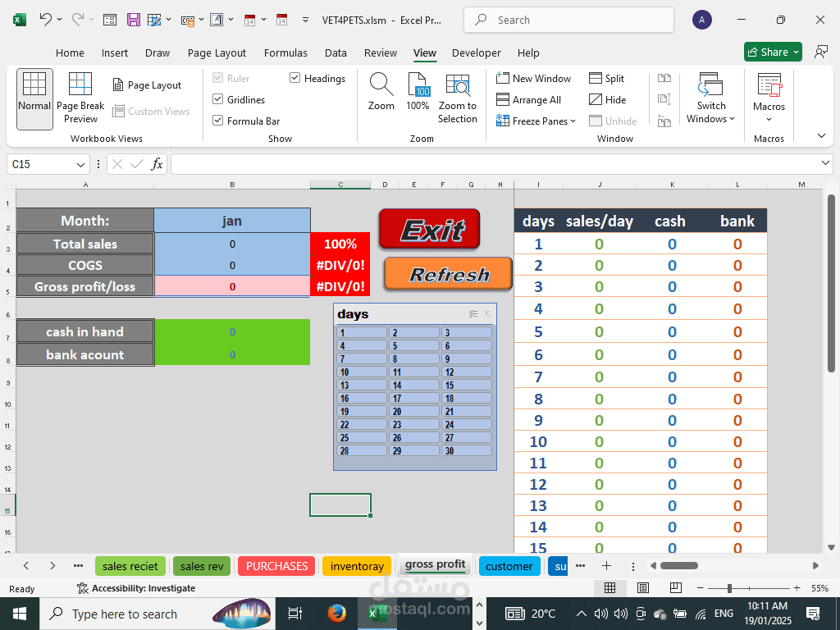Toggle the Gridlines checkbox
Screen dimensions: 840x630
click(x=217, y=99)
